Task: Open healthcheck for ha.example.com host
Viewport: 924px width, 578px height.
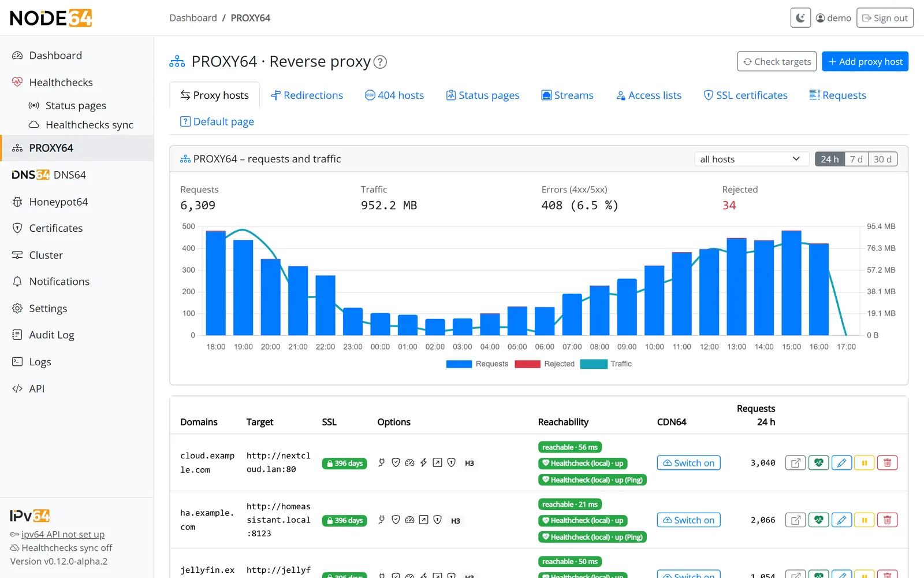Action: [818, 520]
